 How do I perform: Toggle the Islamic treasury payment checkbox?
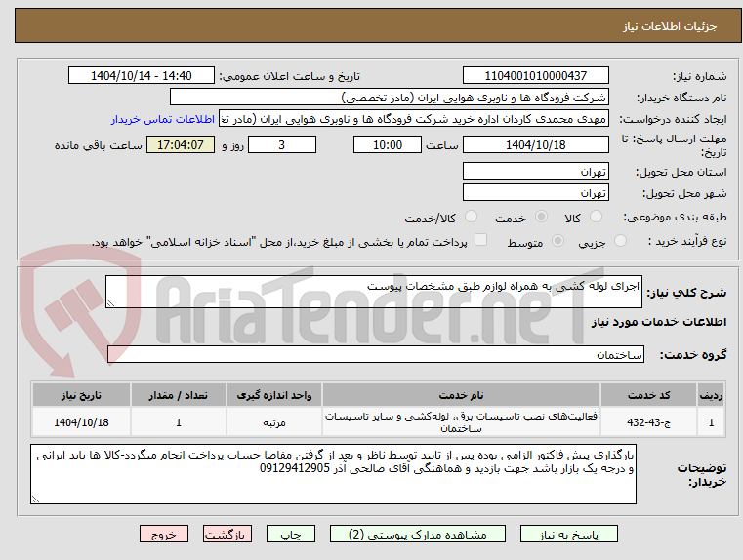coord(481,240)
